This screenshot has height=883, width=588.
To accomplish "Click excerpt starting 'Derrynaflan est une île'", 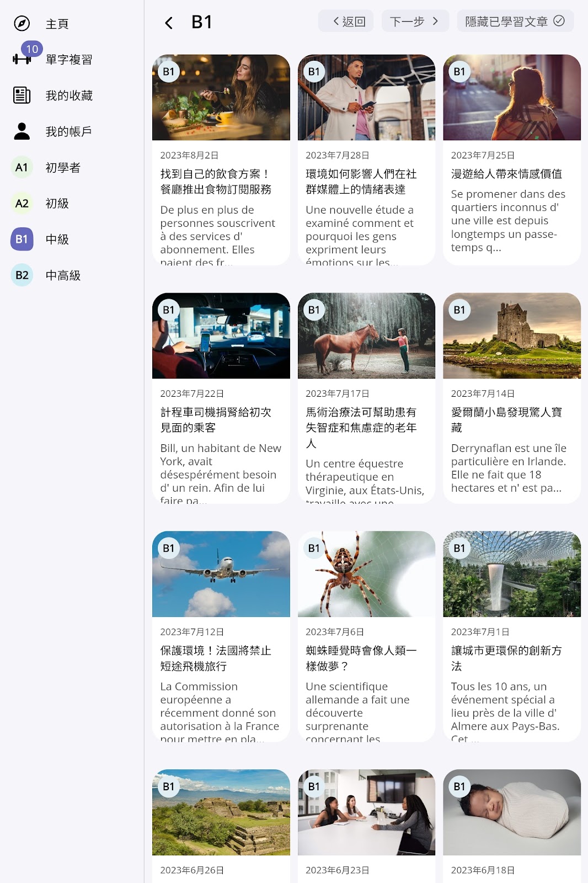I will pyautogui.click(x=509, y=468).
